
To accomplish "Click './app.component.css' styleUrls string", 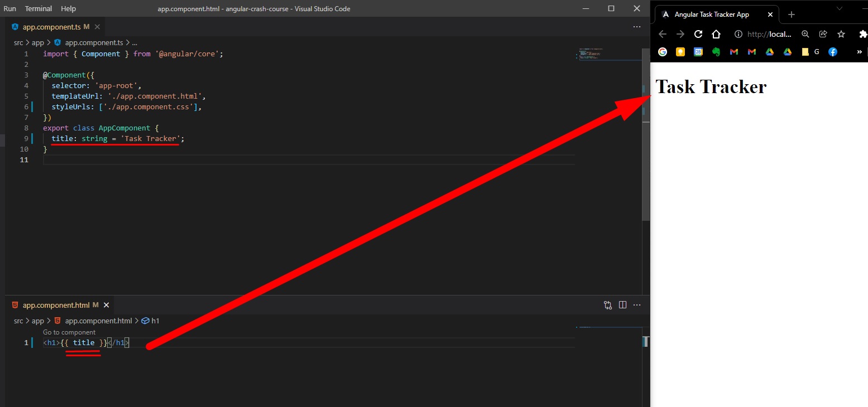I will coord(148,107).
